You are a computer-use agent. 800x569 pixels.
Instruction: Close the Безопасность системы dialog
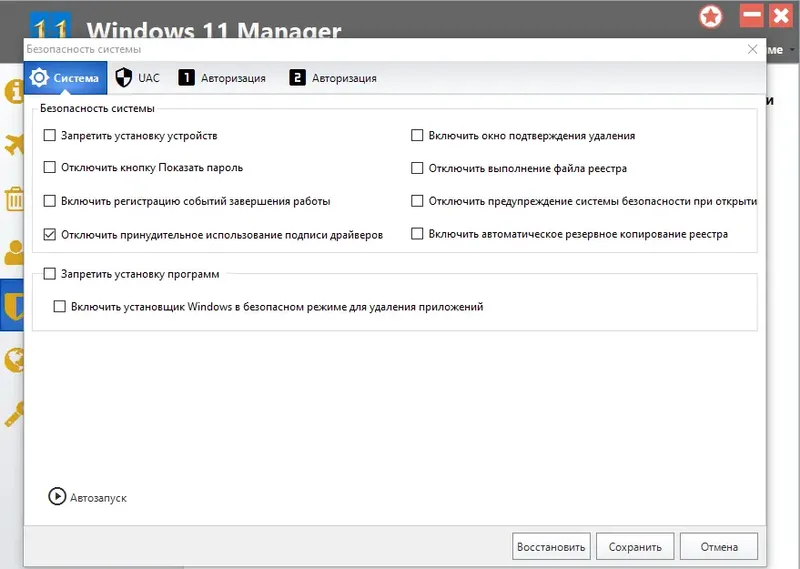[x=752, y=49]
